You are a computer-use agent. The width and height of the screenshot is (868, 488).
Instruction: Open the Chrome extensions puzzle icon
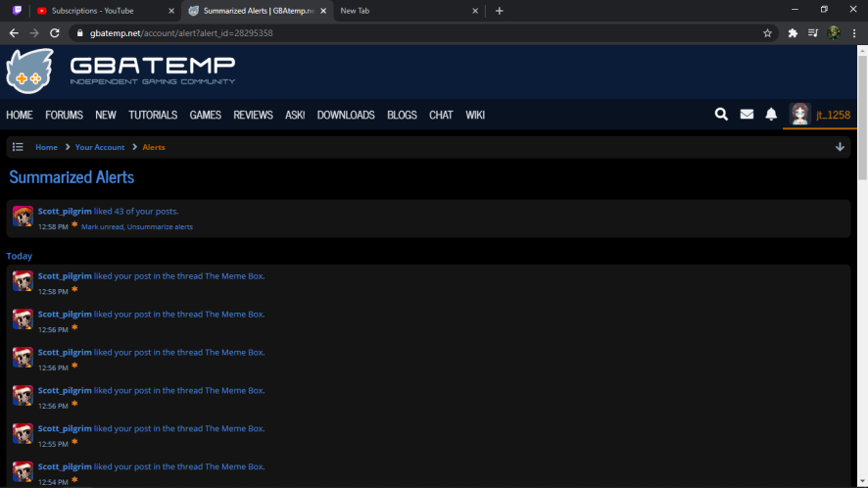[x=793, y=33]
